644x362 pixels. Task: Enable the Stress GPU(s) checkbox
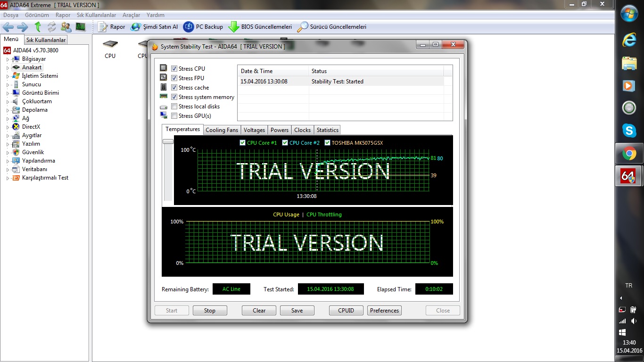tap(174, 116)
